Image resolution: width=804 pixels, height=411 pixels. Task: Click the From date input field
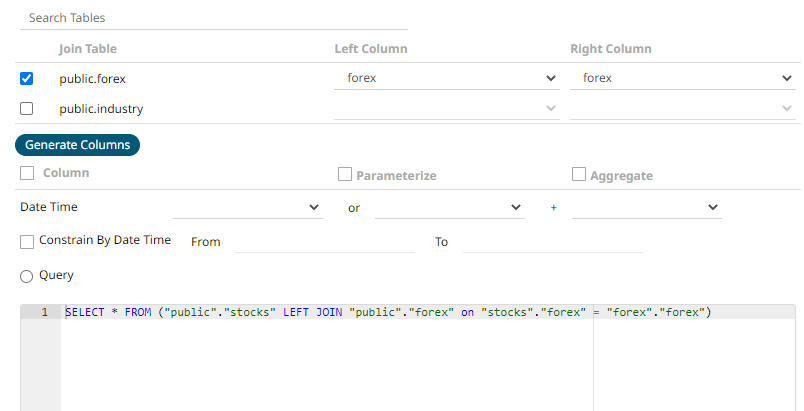pos(323,242)
